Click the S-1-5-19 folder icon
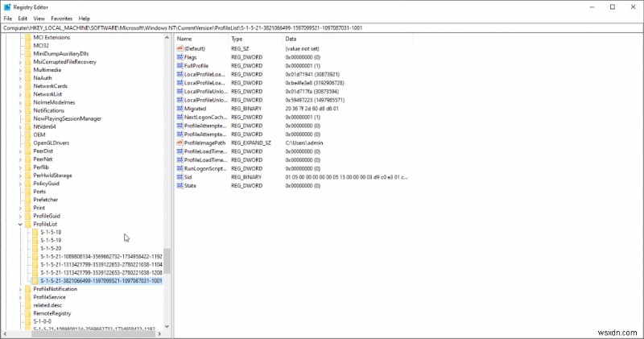Viewport: 644px width, 339px height. tap(35, 241)
